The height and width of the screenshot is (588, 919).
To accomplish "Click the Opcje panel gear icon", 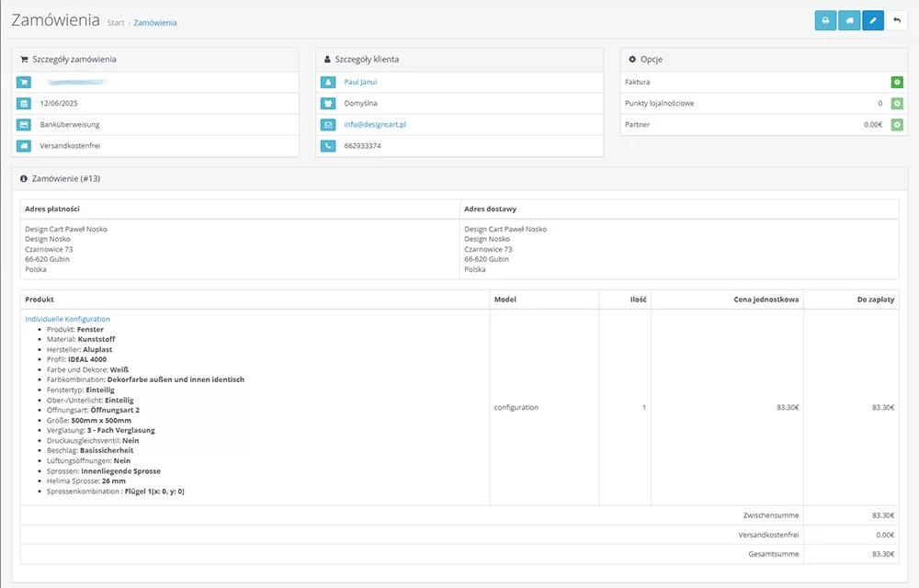I will (x=632, y=60).
